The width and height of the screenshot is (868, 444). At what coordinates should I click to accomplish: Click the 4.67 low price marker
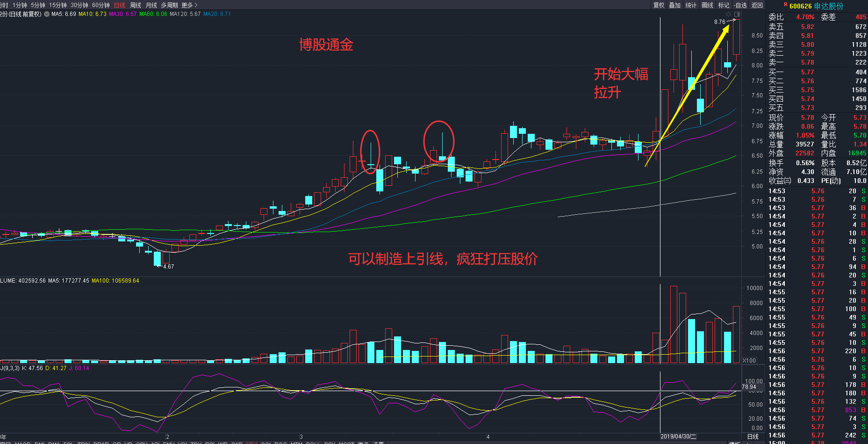[x=168, y=267]
